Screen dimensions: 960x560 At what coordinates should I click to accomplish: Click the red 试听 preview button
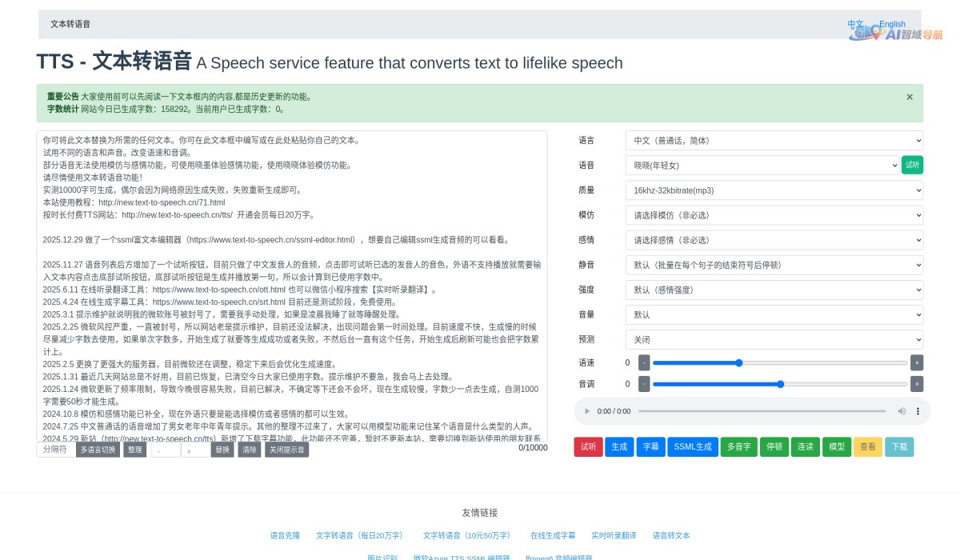click(x=588, y=447)
